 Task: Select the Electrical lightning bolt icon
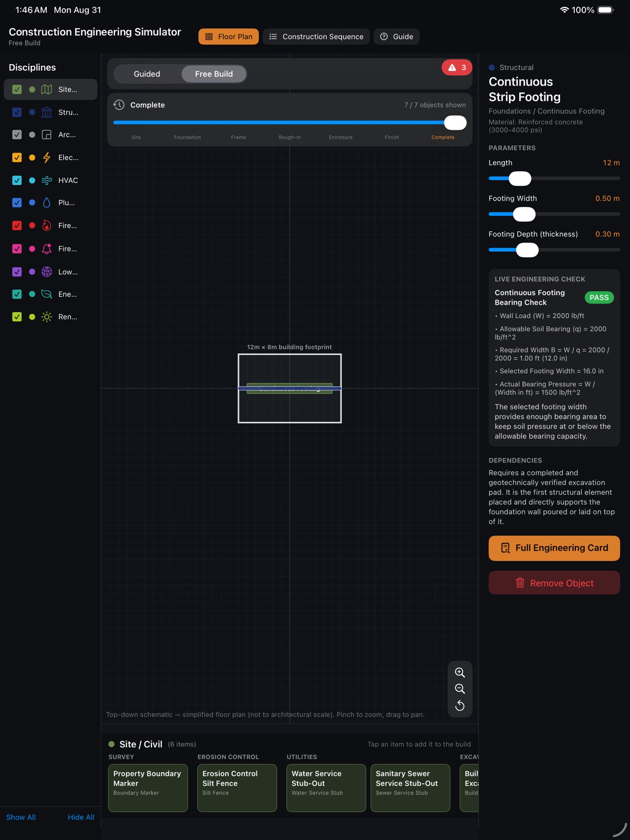46,157
